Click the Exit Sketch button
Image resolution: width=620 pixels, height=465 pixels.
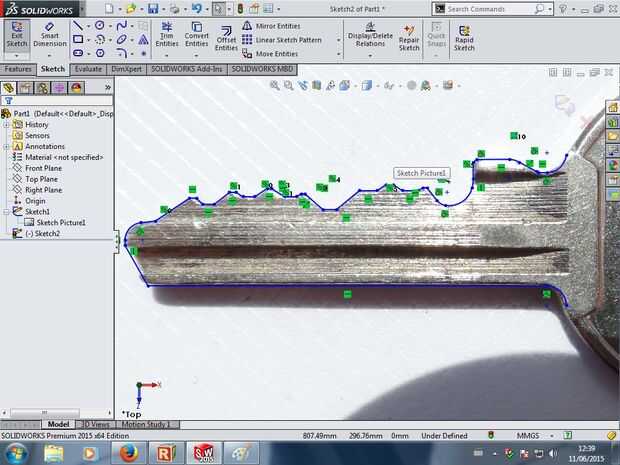pyautogui.click(x=17, y=35)
